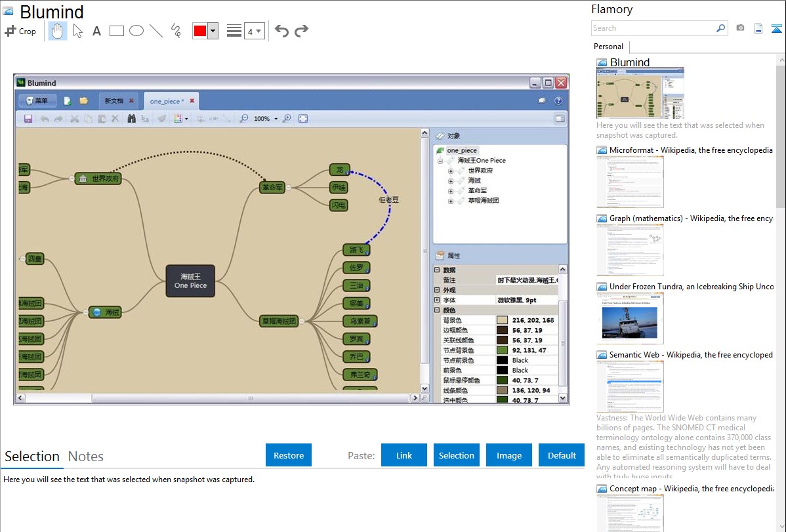786x532 pixels.
Task: Choose the text annotation tool
Action: coord(96,31)
